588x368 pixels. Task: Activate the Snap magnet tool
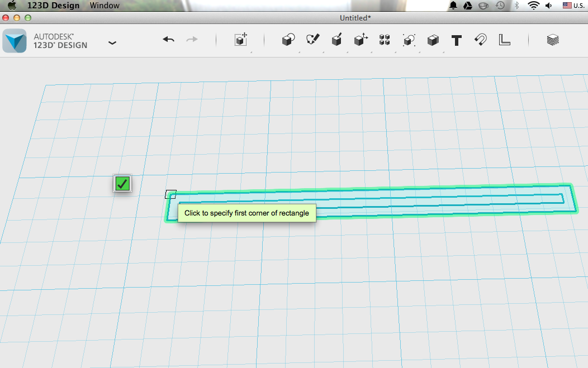click(x=481, y=40)
